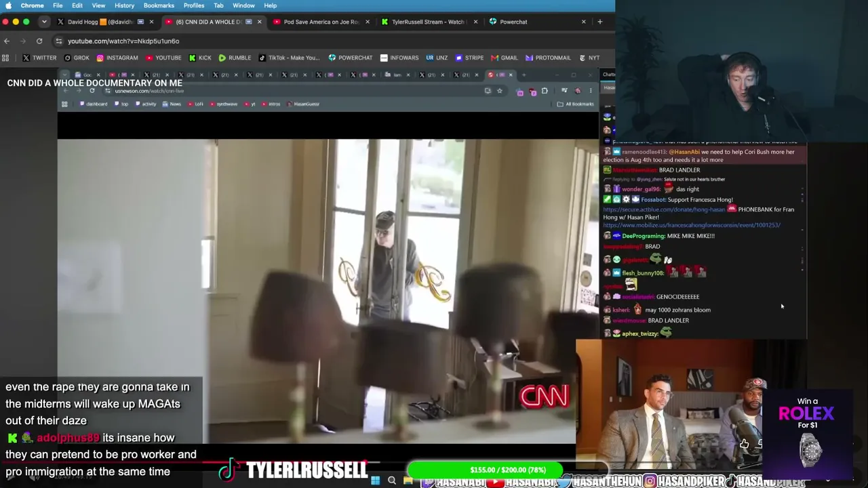Open the INFOWARS bookmark
Viewport: 868px width, 488px height.
point(399,58)
